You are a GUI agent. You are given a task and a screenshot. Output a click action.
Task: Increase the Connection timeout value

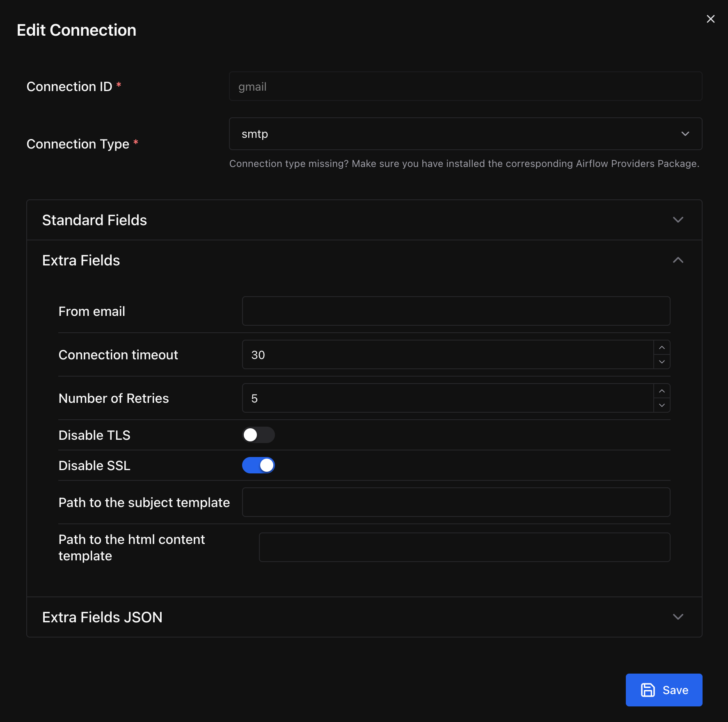point(662,347)
